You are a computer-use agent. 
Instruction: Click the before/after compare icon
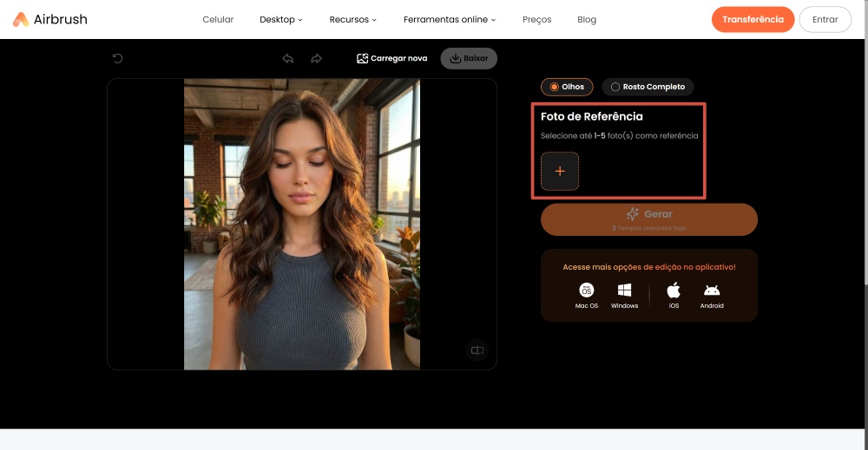477,350
